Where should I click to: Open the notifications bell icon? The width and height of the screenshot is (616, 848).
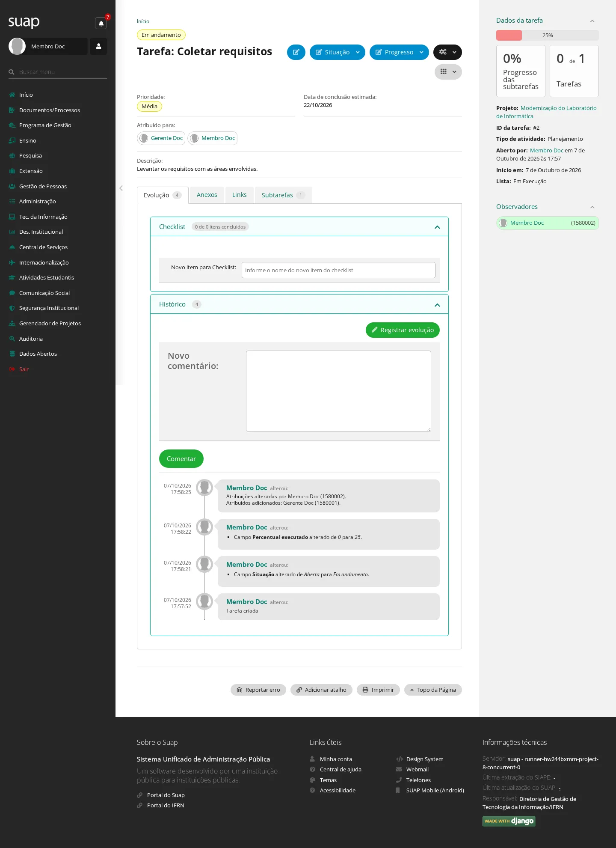pos(101,23)
